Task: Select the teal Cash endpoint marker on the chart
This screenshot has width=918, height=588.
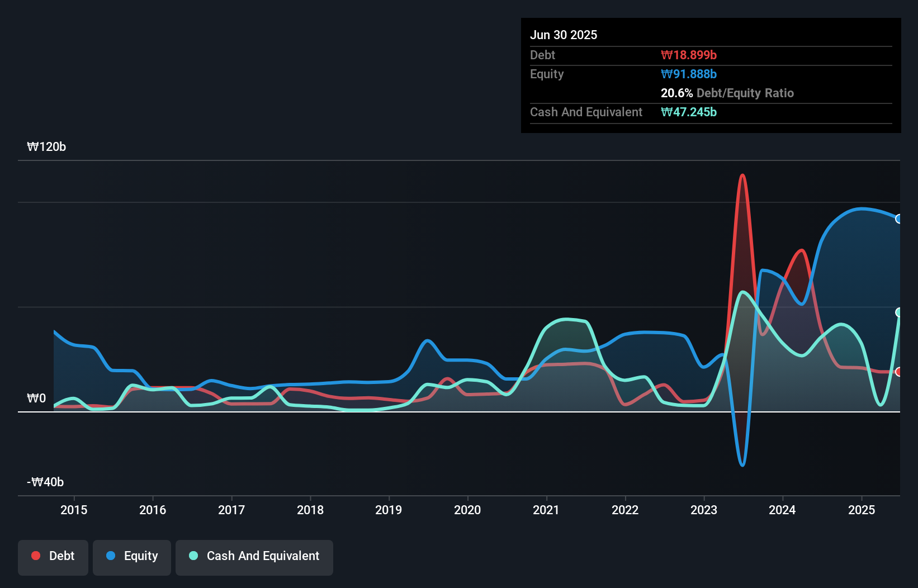Action: 899,312
